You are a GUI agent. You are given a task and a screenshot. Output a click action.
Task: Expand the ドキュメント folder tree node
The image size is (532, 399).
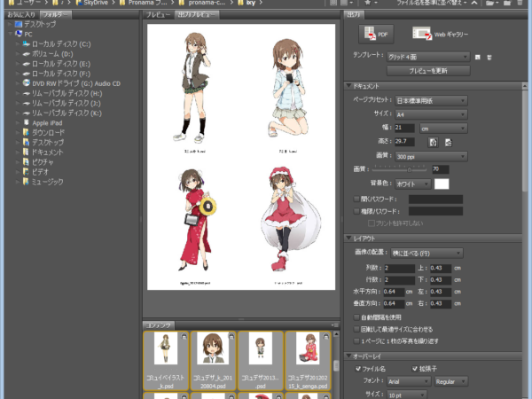point(18,153)
